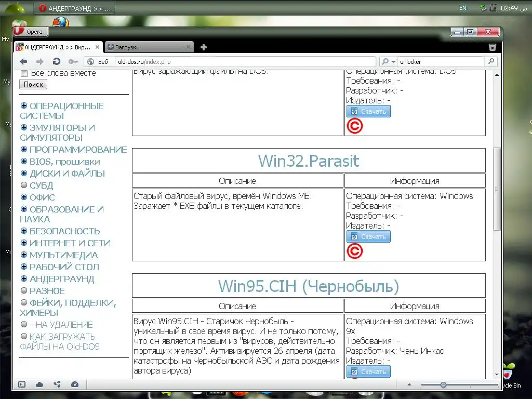
Task: Open the Win32.Parasit title link
Action: coord(309,161)
